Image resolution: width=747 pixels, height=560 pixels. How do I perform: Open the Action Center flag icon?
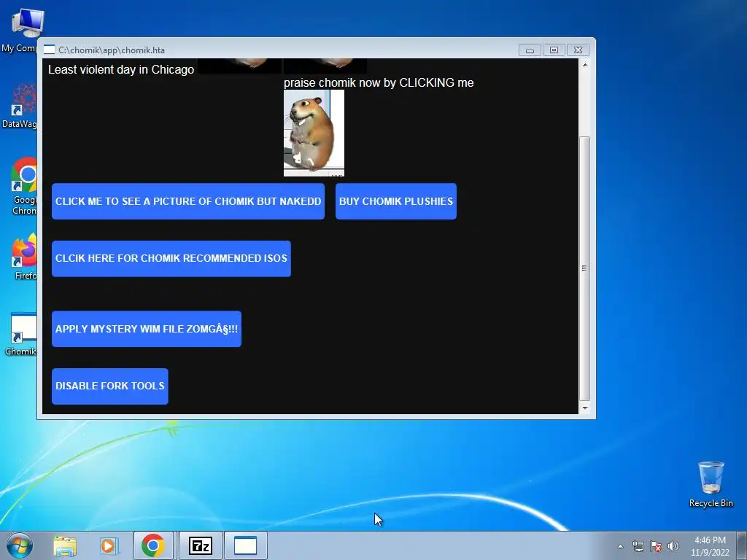656,546
